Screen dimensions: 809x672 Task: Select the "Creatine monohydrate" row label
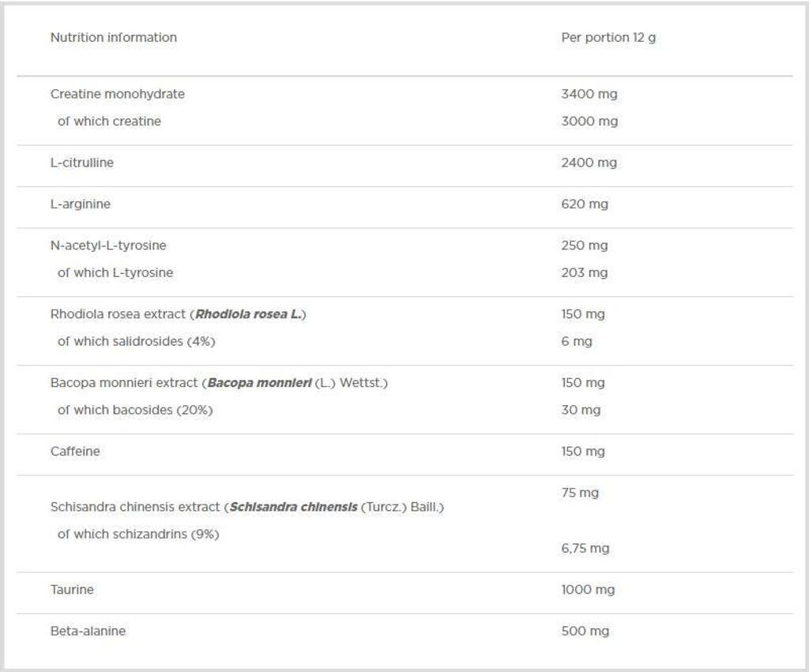click(117, 94)
